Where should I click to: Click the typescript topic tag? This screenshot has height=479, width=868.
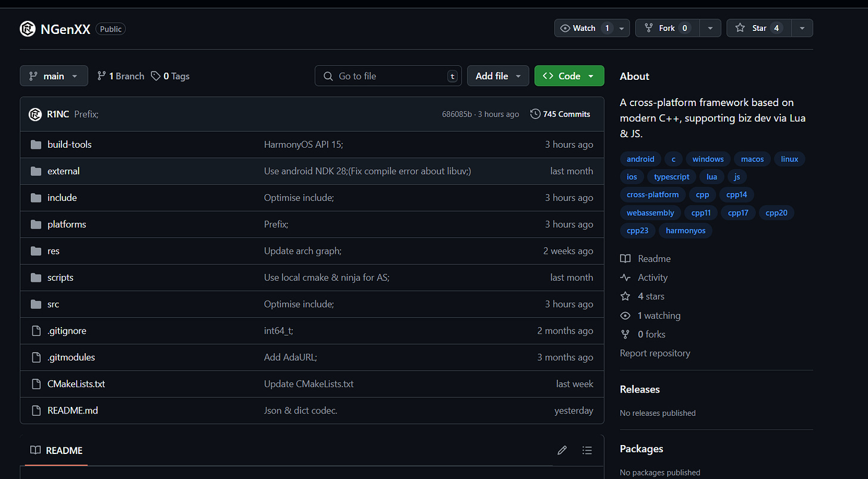tap(671, 177)
